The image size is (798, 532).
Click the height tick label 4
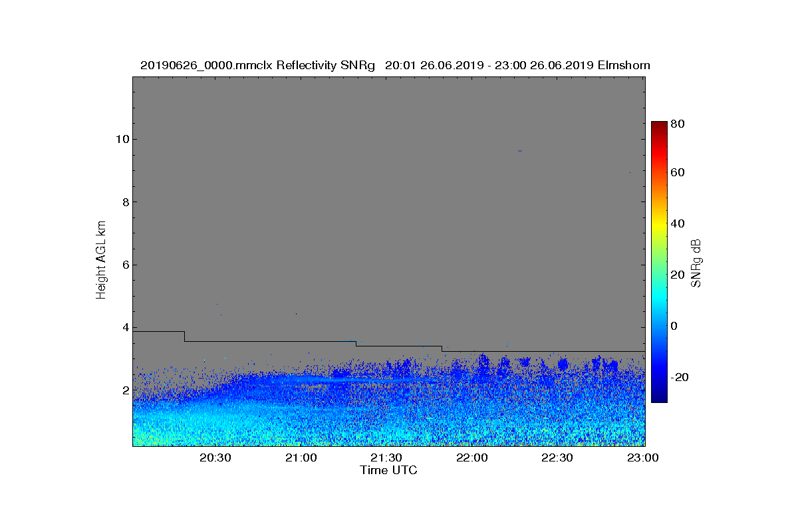[125, 327]
